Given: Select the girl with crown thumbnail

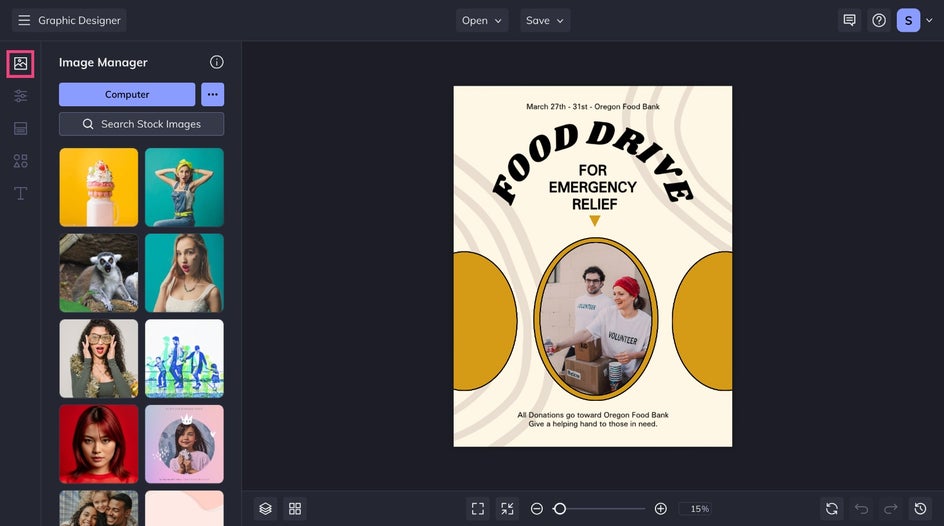Looking at the screenshot, I should click(184, 444).
